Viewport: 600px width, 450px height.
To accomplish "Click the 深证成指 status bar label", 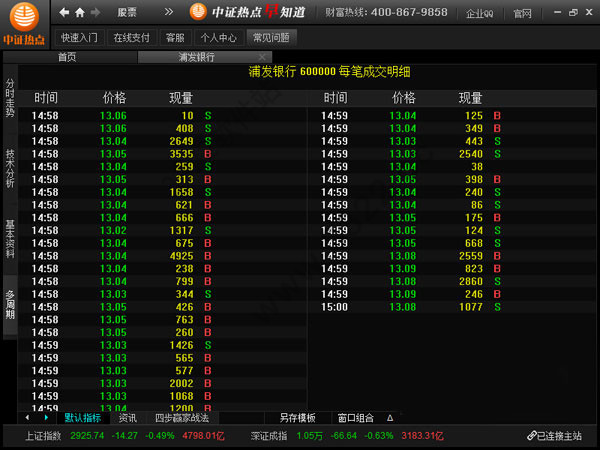I will pyautogui.click(x=269, y=436).
